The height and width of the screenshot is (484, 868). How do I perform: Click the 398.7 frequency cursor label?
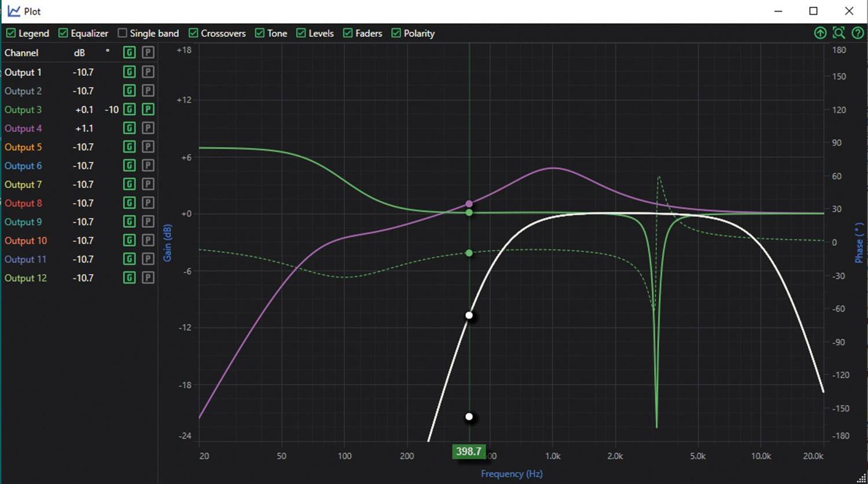[x=469, y=451]
